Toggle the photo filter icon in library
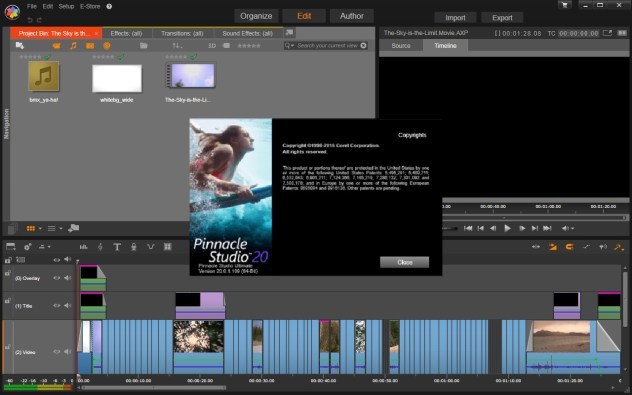632x395 pixels. pos(90,46)
